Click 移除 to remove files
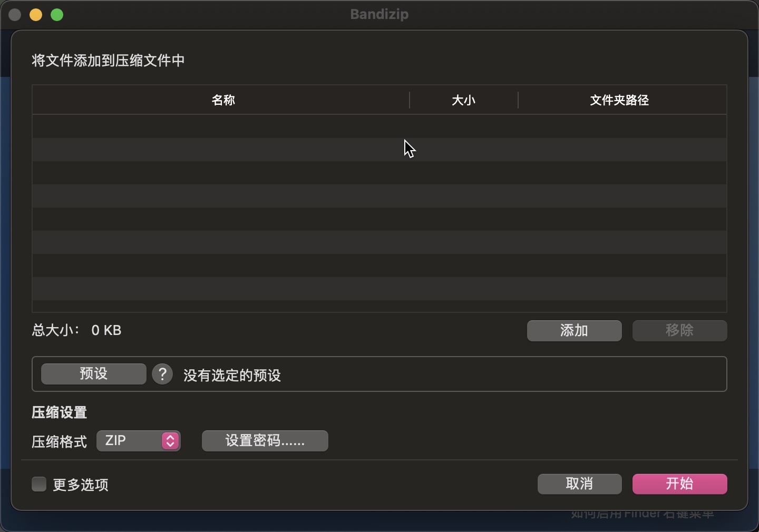Image resolution: width=759 pixels, height=532 pixels. click(x=680, y=331)
